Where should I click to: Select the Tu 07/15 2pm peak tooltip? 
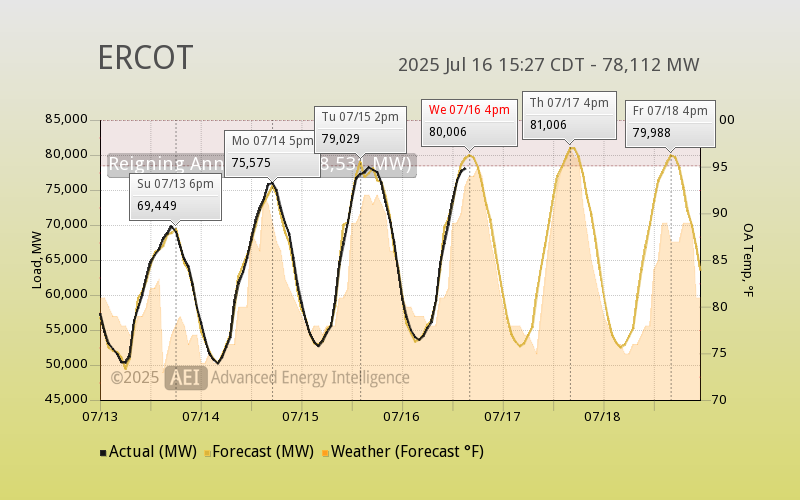(x=360, y=130)
